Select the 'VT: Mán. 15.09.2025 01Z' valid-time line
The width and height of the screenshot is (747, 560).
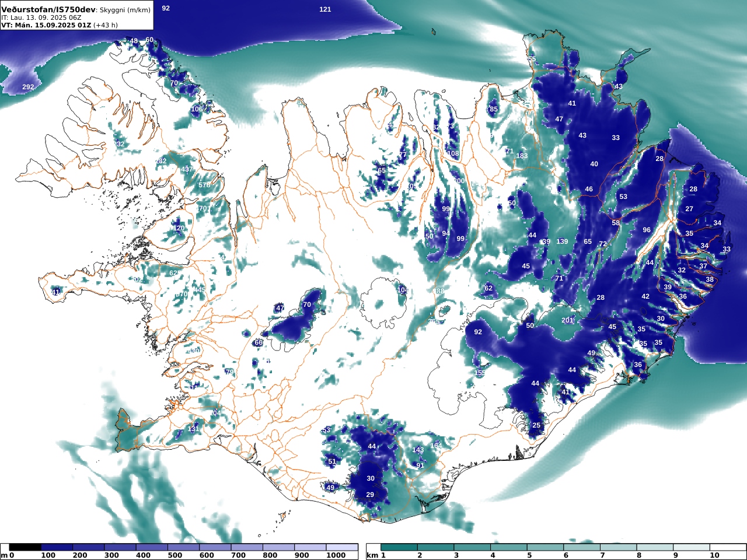click(x=46, y=25)
